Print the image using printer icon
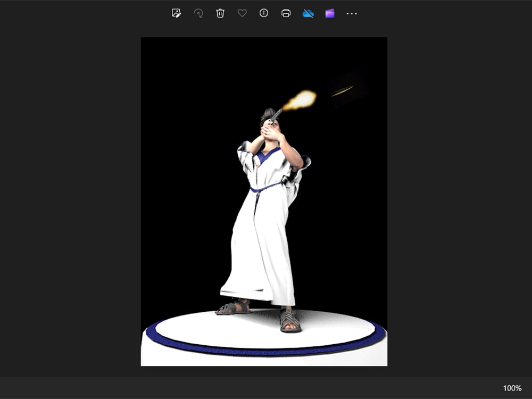532x399 pixels. (286, 13)
